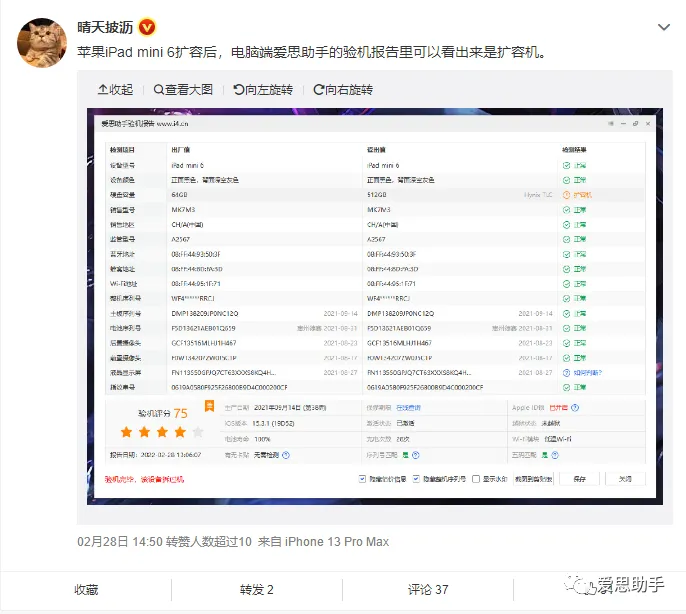Screen dimensions: 686x614
Task: Click the source link iPhone 13 Pro Max
Action: tap(337, 542)
